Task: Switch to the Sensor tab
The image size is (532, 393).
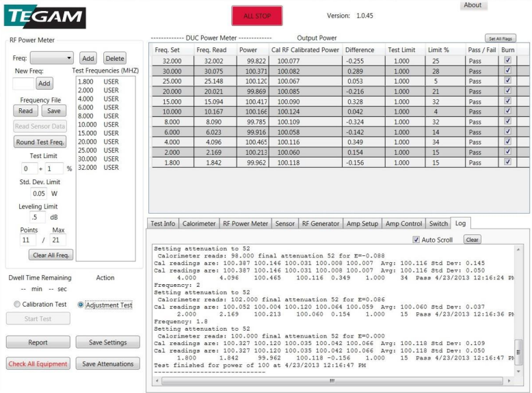Action: (284, 223)
